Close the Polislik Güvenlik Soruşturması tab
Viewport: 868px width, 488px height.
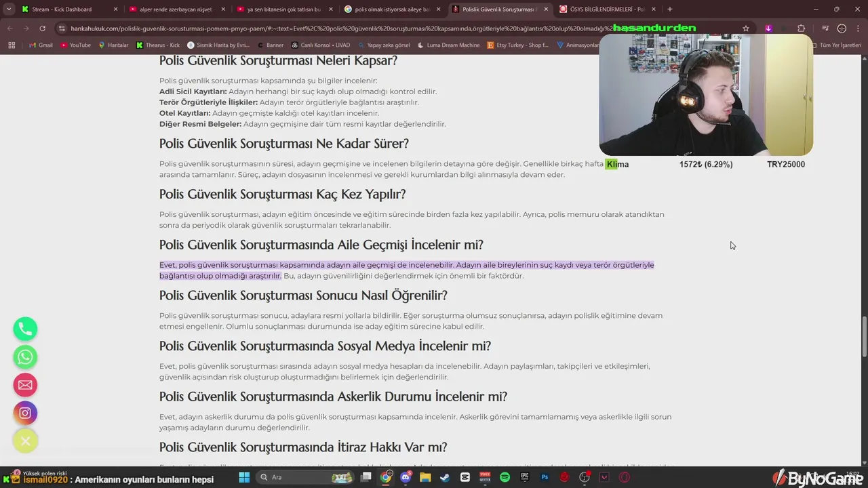click(547, 9)
